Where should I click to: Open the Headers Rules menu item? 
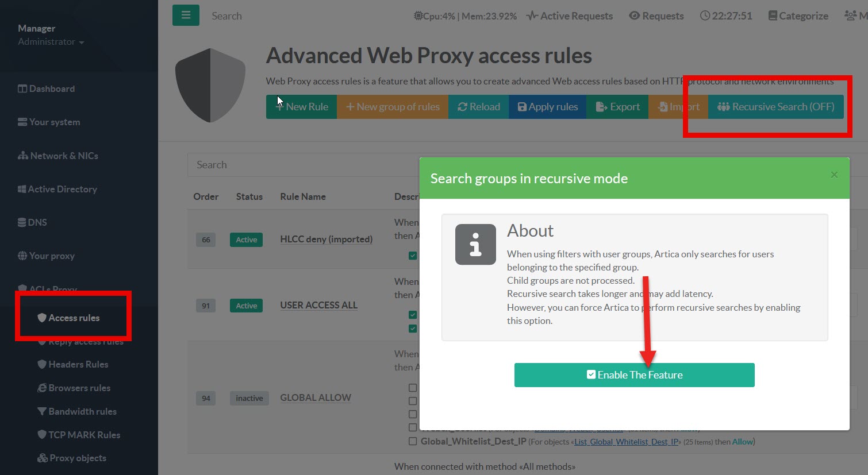[x=78, y=364]
